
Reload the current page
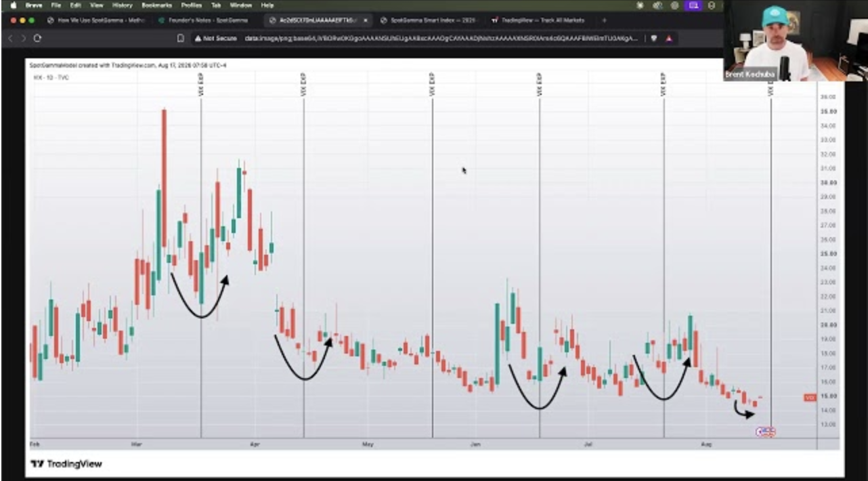click(37, 39)
